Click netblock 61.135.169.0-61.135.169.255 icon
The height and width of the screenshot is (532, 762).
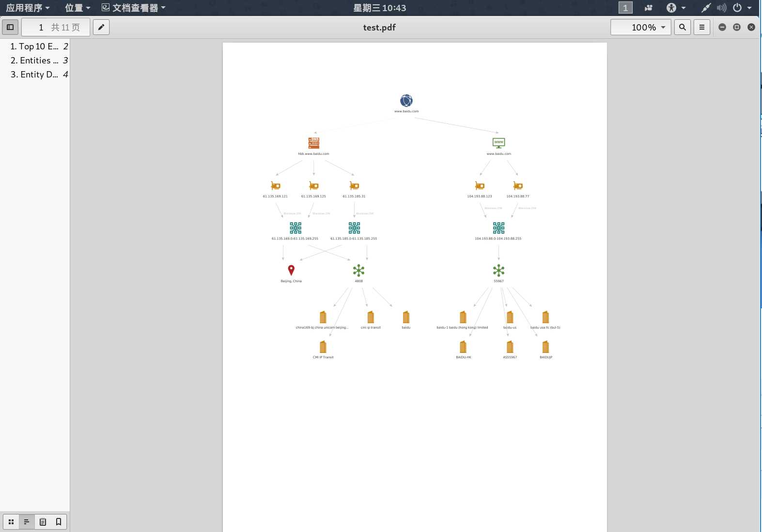[295, 228]
